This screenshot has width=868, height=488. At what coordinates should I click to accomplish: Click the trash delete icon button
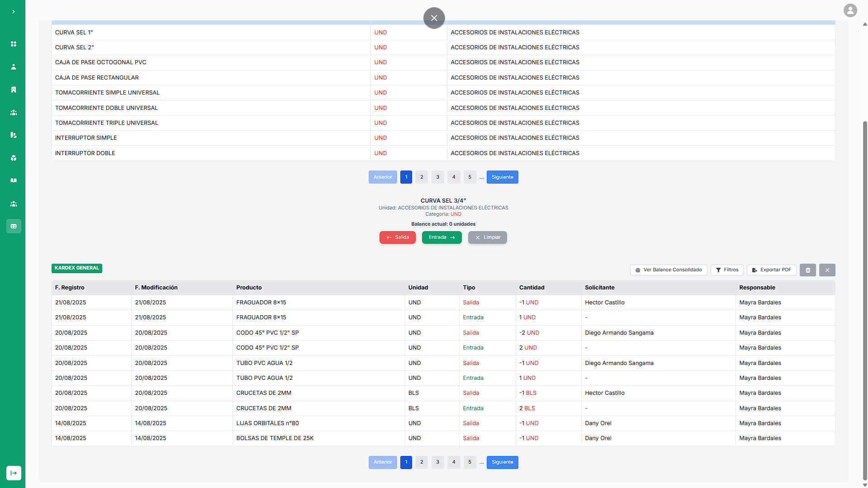click(807, 270)
